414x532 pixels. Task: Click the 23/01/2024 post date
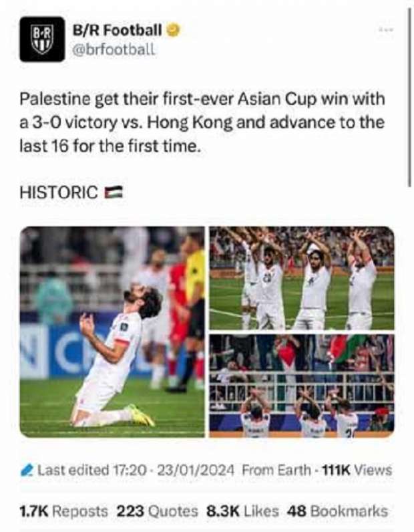pos(193,471)
